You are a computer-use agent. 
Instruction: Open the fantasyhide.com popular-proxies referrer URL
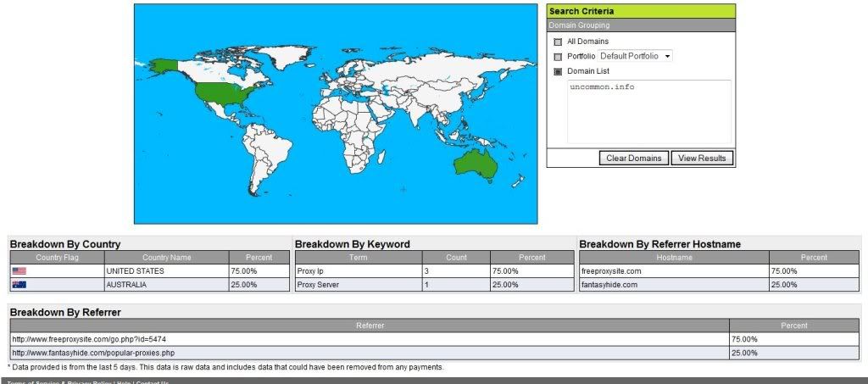point(93,353)
